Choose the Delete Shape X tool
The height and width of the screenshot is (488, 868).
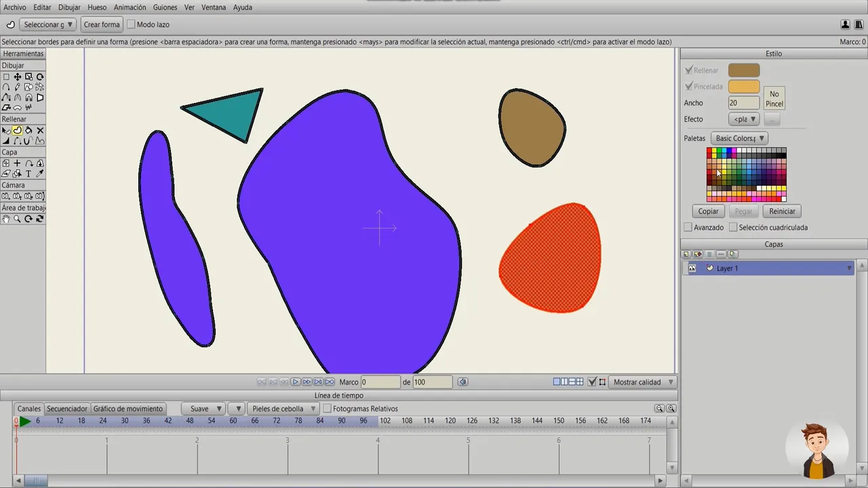point(40,130)
